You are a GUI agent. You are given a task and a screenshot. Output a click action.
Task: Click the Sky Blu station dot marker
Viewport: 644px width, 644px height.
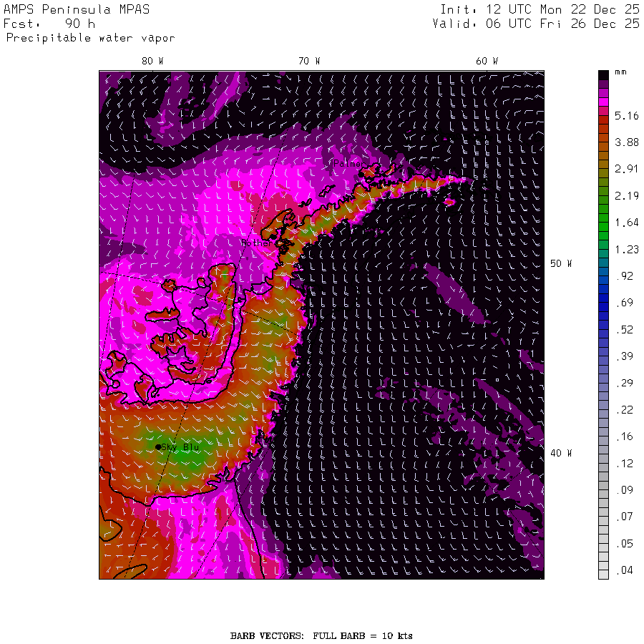pyautogui.click(x=158, y=447)
